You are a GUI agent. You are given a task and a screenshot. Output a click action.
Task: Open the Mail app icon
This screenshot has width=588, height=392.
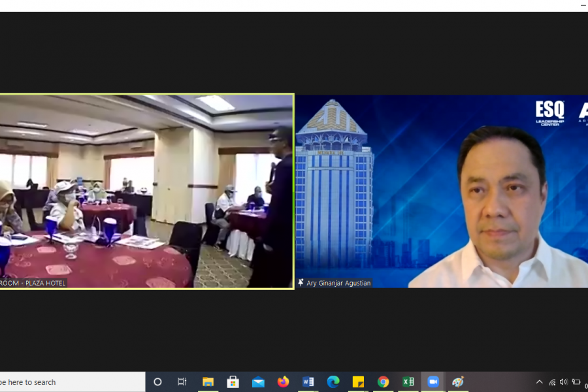(258, 382)
